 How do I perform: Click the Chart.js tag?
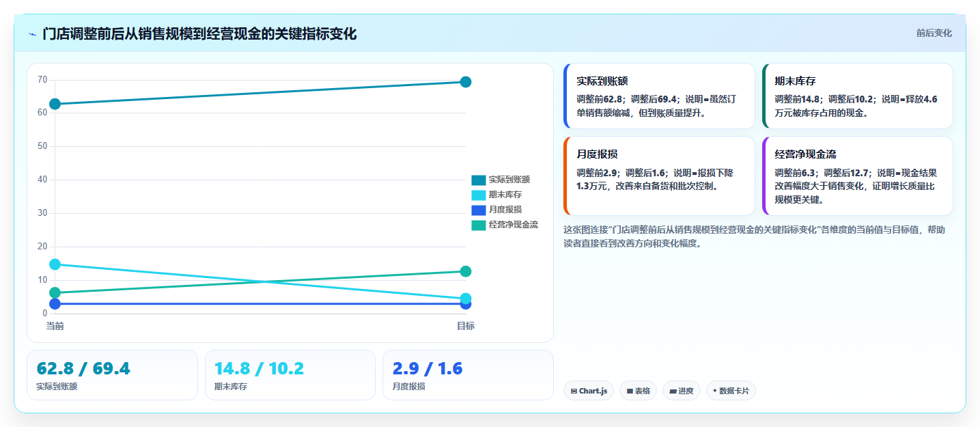coord(589,391)
